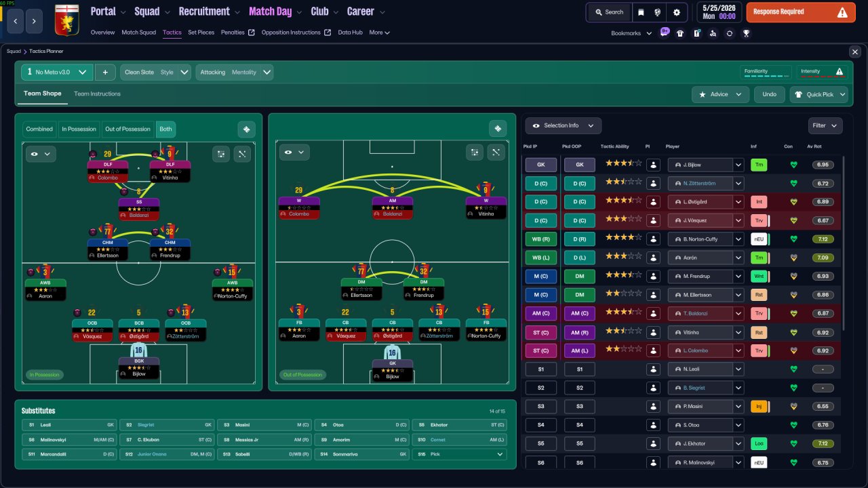The height and width of the screenshot is (488, 868).
Task: Click the condition heart icon for J. Bijlow
Action: pyautogui.click(x=794, y=165)
